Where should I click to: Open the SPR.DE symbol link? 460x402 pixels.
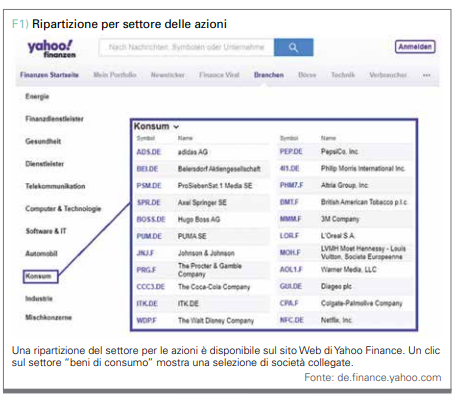pos(149,203)
